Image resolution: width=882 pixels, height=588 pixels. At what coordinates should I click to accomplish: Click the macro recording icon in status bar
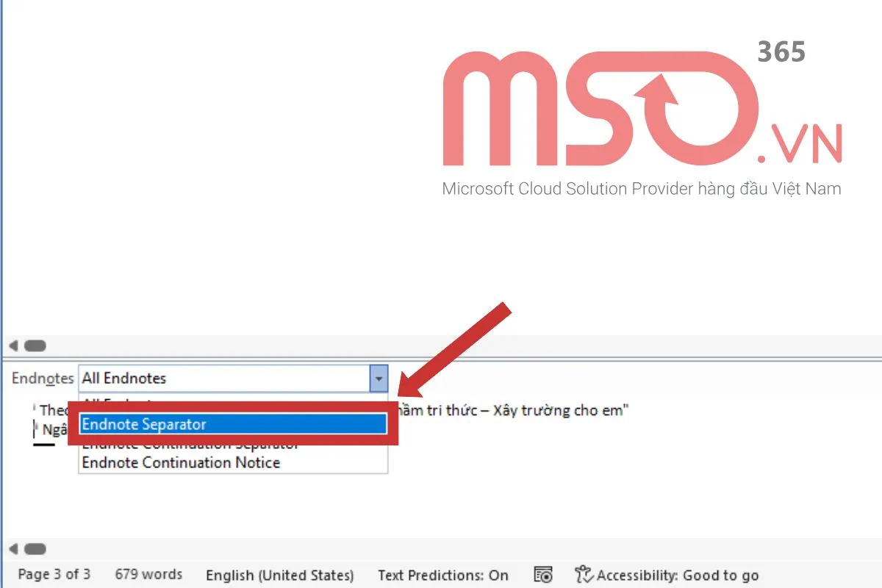click(x=543, y=575)
